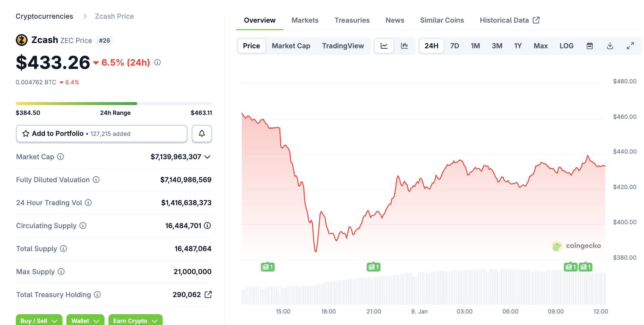Select the line chart view icon
This screenshot has width=644, height=325.
384,46
